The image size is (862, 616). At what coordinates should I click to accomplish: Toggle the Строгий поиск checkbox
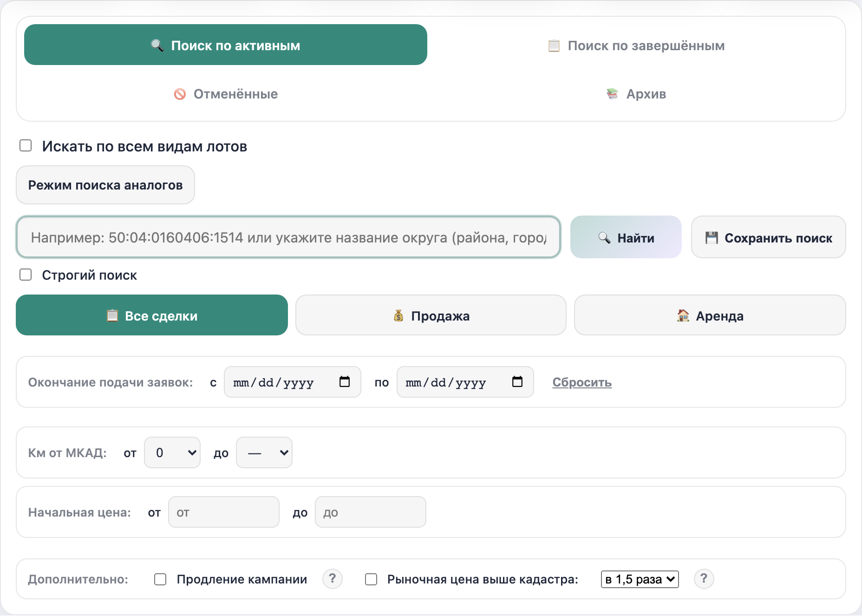click(26, 275)
